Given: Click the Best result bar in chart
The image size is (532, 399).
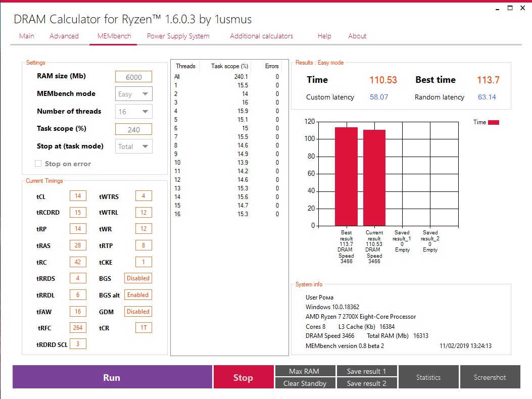Looking at the screenshot, I should click(347, 176).
